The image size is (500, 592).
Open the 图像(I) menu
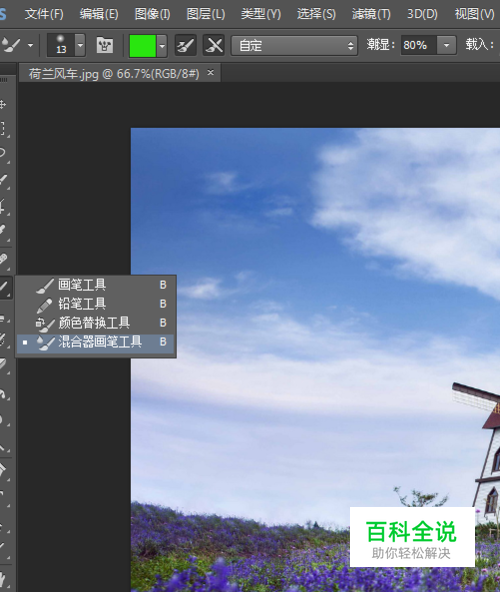pos(152,14)
